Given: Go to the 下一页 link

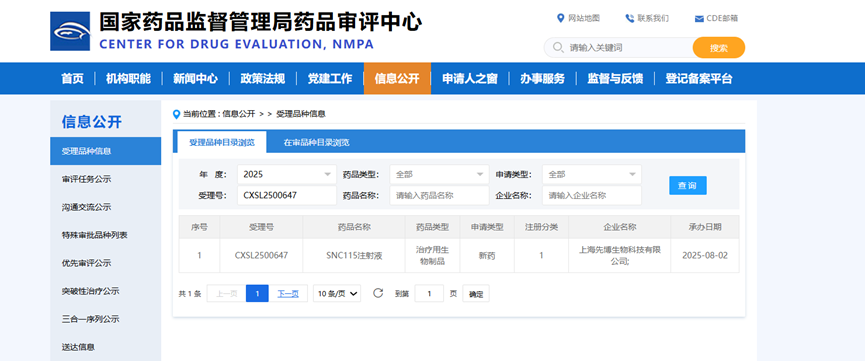Looking at the screenshot, I should point(288,294).
